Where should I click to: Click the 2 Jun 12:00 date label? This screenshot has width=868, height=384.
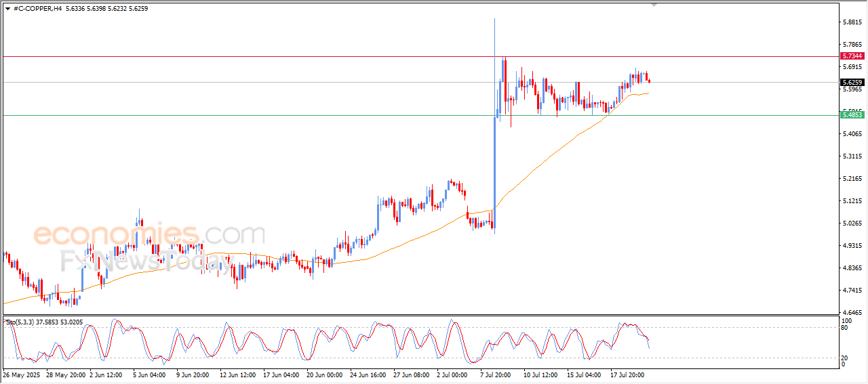click(105, 374)
